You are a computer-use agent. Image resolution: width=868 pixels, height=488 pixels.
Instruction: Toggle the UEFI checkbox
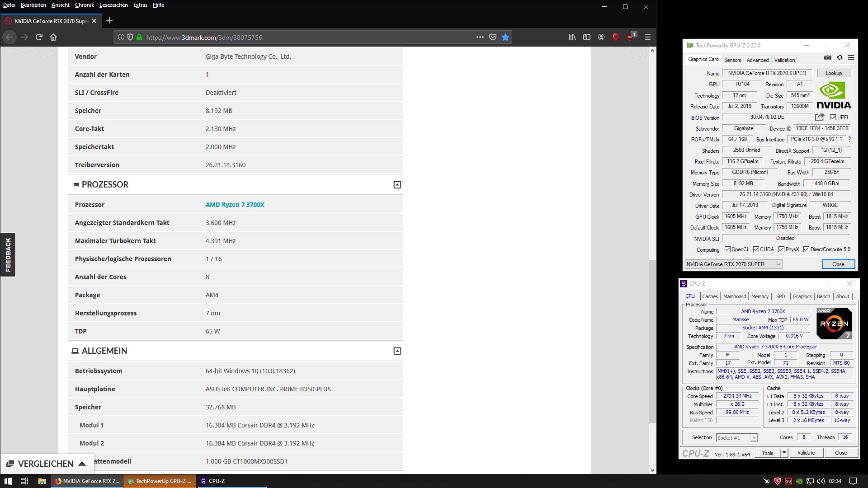coord(833,117)
